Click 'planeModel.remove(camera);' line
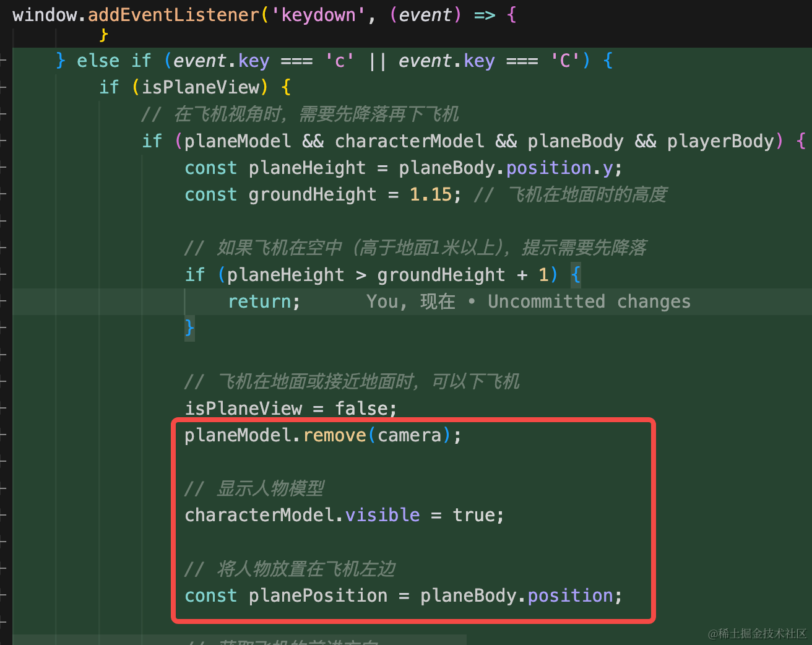 tap(323, 435)
